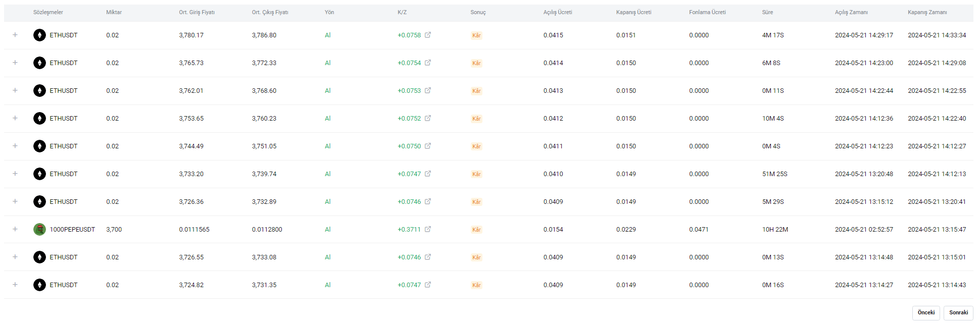The width and height of the screenshot is (980, 326).
Task: Click the Ethereum logo in the 3,726.55 row
Action: click(39, 257)
